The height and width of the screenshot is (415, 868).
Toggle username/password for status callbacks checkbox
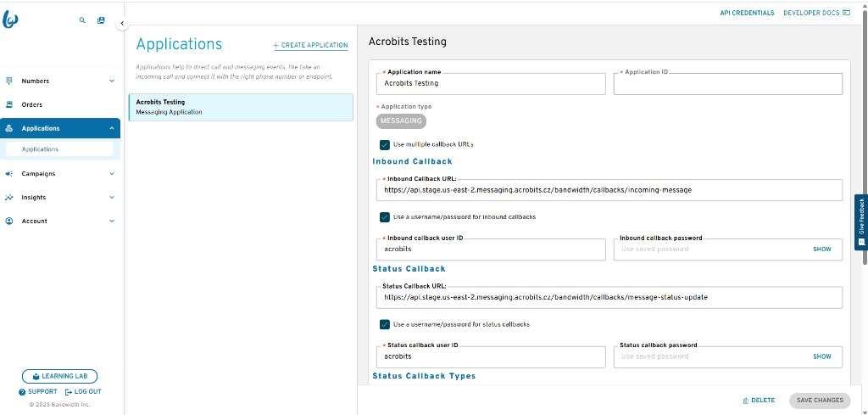tap(385, 324)
